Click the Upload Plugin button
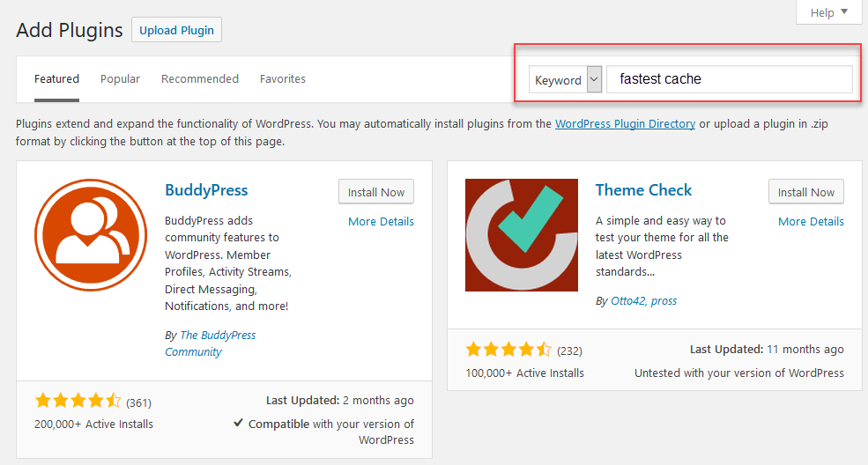The image size is (868, 465). click(176, 30)
